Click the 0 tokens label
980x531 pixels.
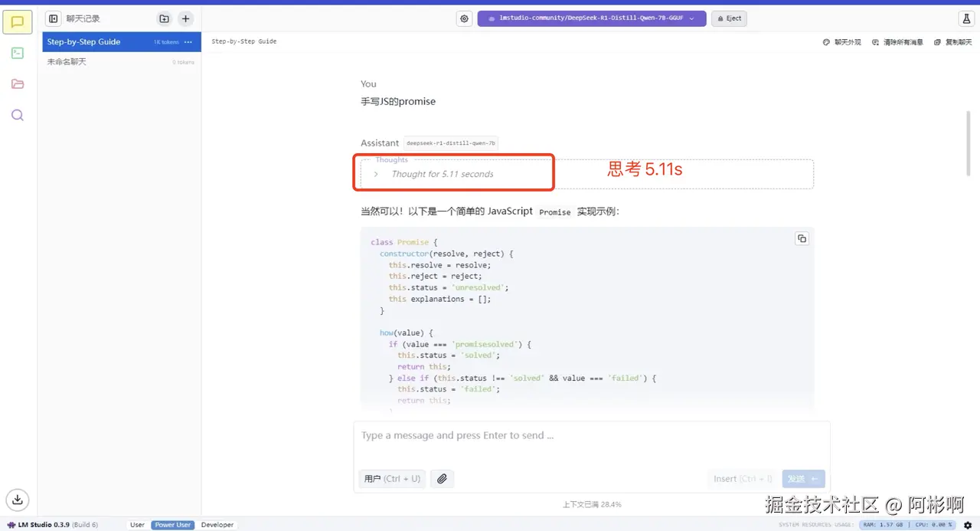184,62
